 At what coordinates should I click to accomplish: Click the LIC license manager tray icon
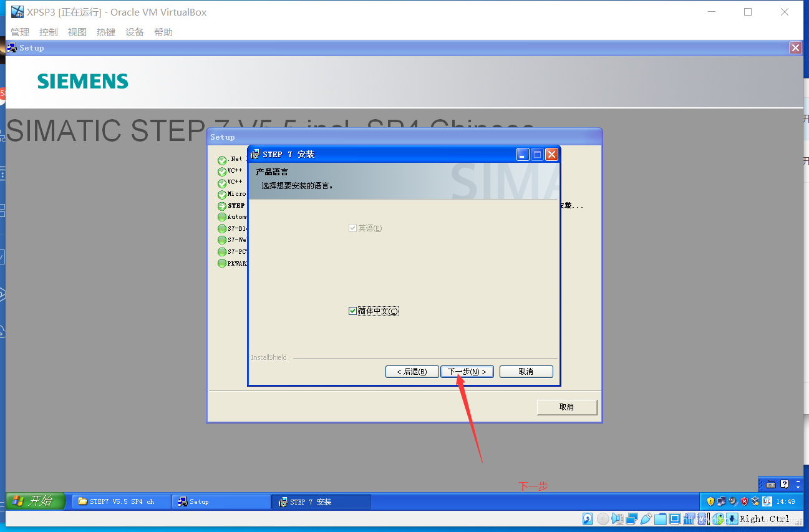click(767, 501)
